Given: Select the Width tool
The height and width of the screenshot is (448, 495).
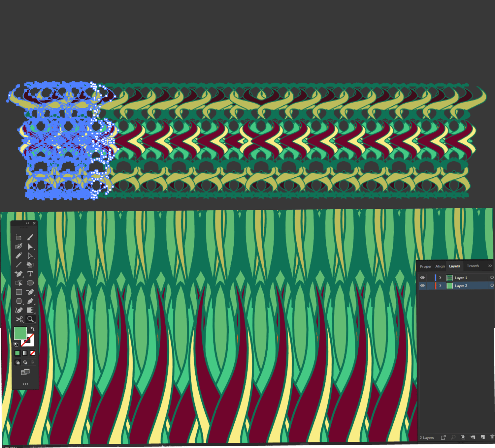Looking at the screenshot, I should click(30, 310).
